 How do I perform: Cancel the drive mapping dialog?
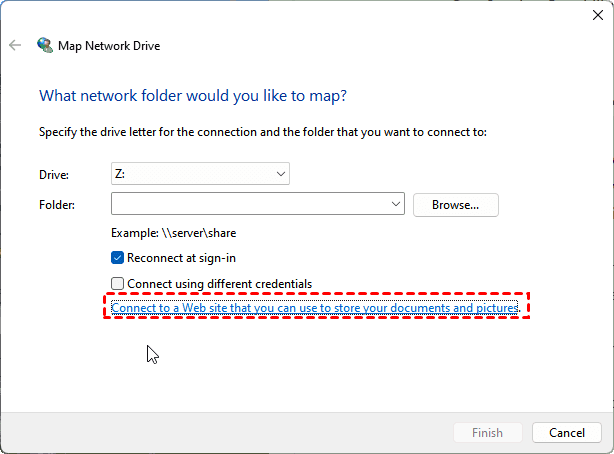pos(567,433)
